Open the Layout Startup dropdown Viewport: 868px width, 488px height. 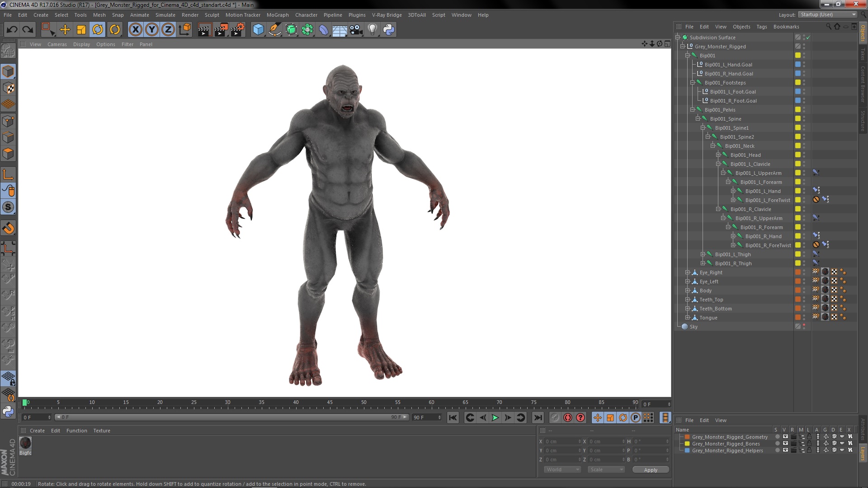pyautogui.click(x=827, y=14)
